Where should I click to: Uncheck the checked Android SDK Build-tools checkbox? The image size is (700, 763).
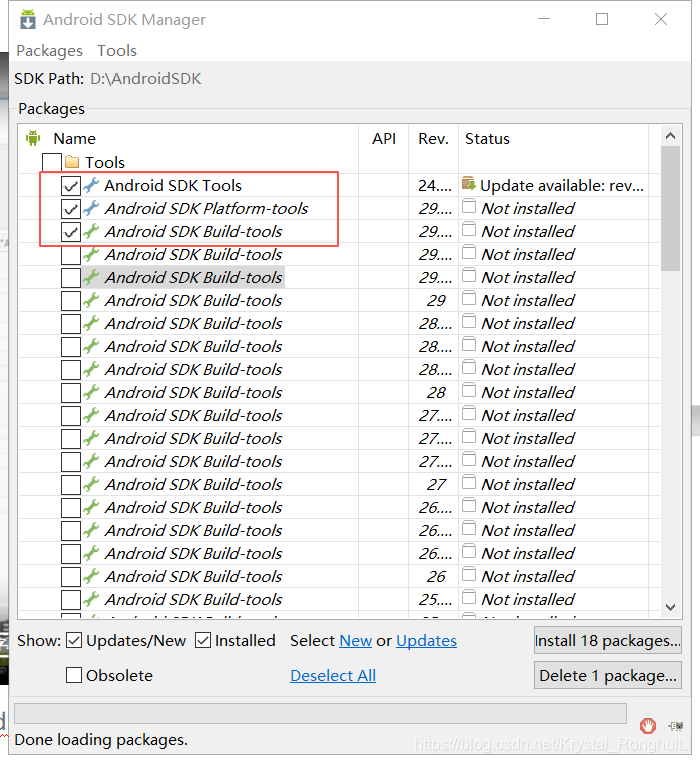pyautogui.click(x=71, y=231)
